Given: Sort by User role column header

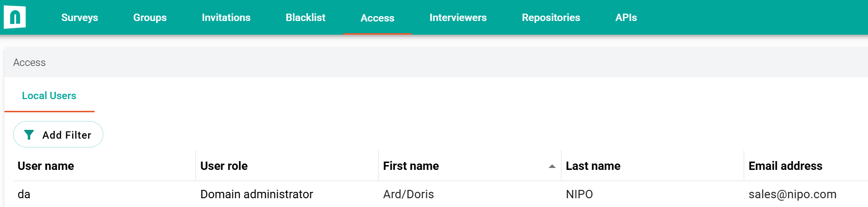Looking at the screenshot, I should pyautogui.click(x=224, y=166).
